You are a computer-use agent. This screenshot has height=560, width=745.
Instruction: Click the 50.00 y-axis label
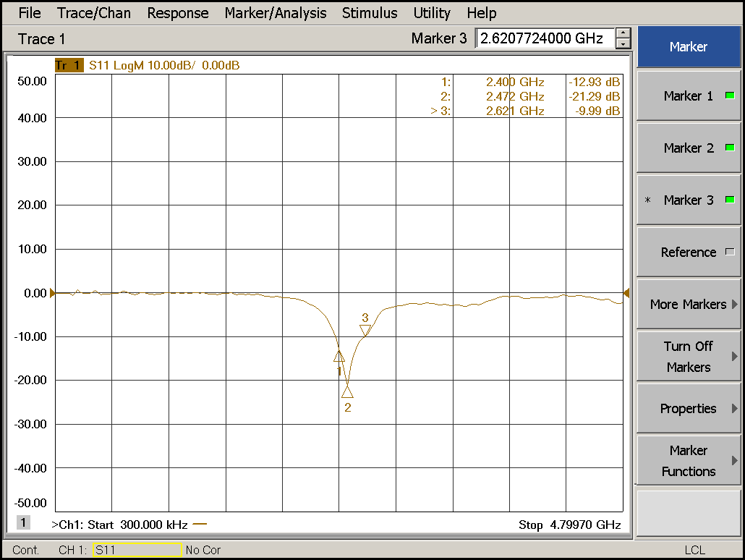click(33, 81)
